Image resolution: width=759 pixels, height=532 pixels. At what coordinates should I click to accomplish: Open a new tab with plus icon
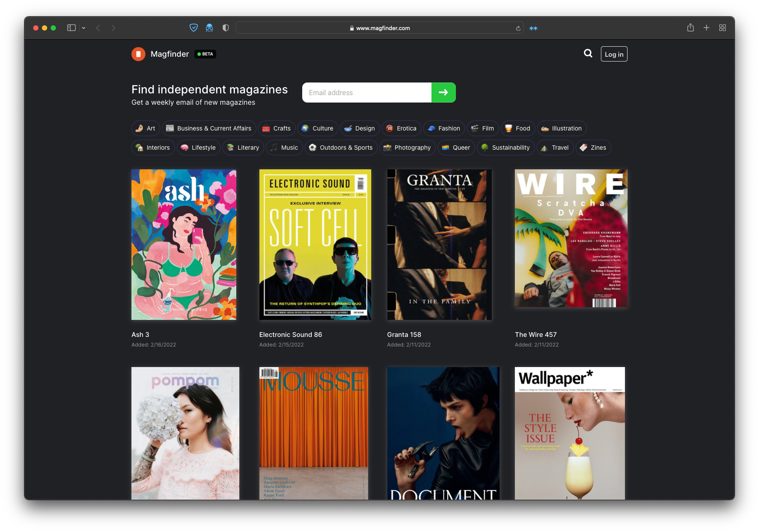pyautogui.click(x=706, y=27)
